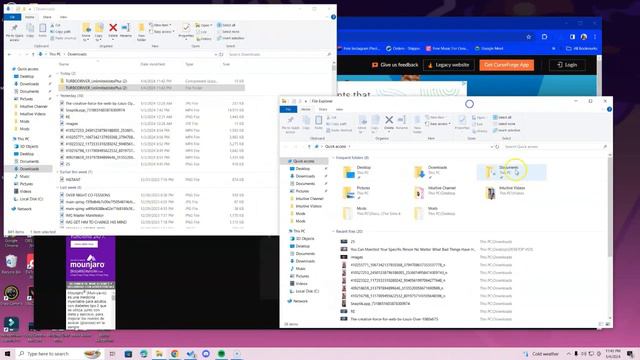
Task: Collapse Frequent folders section in Quick access window
Action: (x=333, y=158)
